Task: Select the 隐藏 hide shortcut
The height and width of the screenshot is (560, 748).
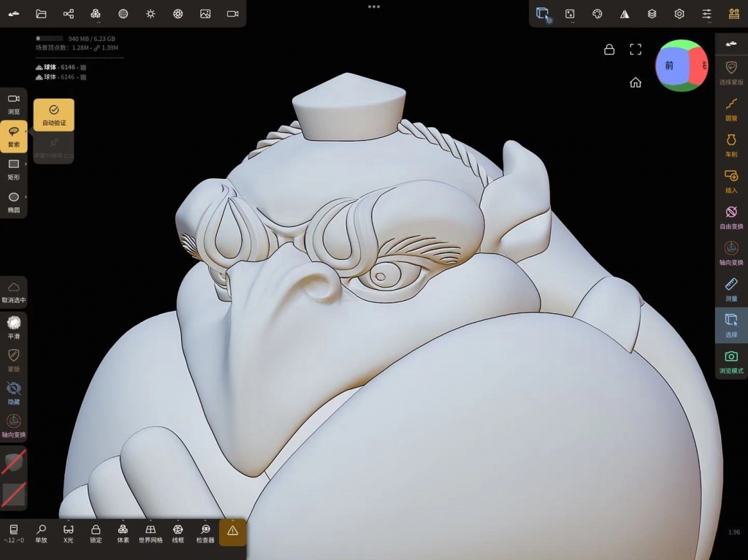Action: [14, 393]
